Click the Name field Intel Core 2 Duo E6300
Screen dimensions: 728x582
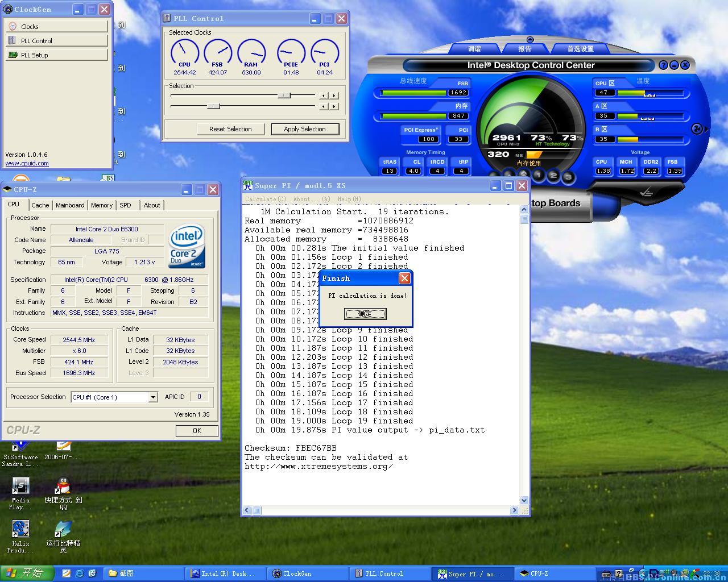[x=107, y=229]
